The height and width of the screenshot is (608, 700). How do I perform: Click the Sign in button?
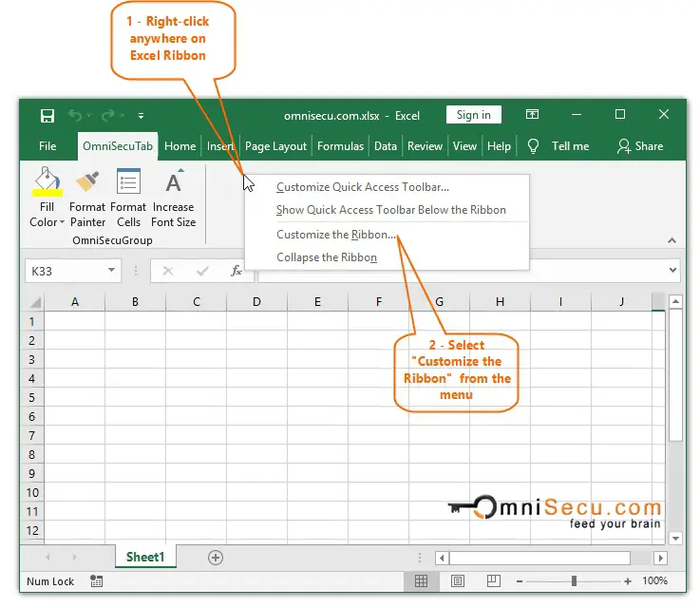[x=473, y=115]
